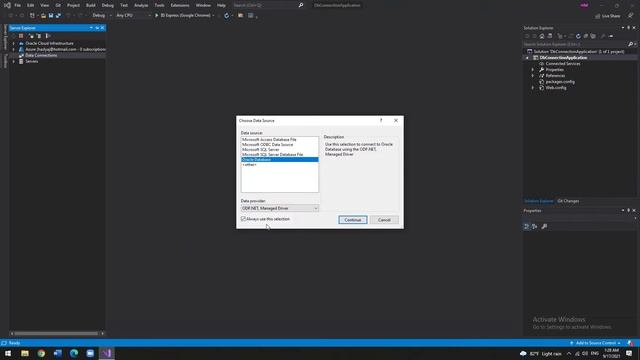Open the Test menu

point(124,5)
